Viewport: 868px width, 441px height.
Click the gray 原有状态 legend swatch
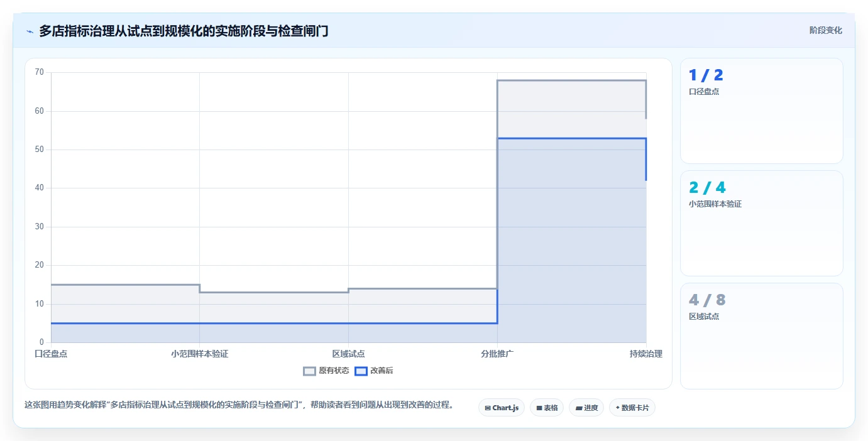(x=309, y=371)
